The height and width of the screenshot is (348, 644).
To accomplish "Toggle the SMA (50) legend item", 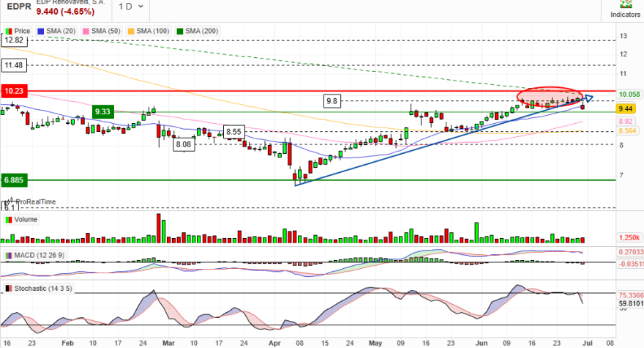I will (x=102, y=31).
